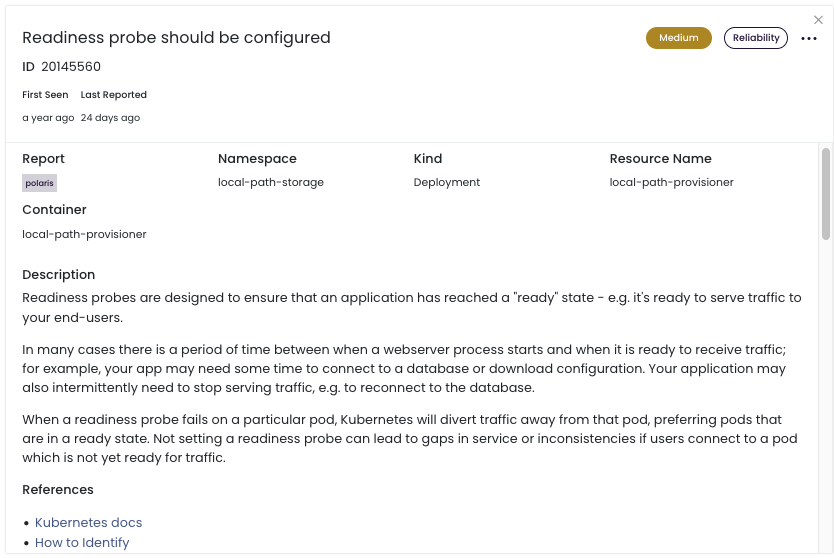Click the ID number 20145560
The height and width of the screenshot is (558, 834).
click(x=71, y=67)
